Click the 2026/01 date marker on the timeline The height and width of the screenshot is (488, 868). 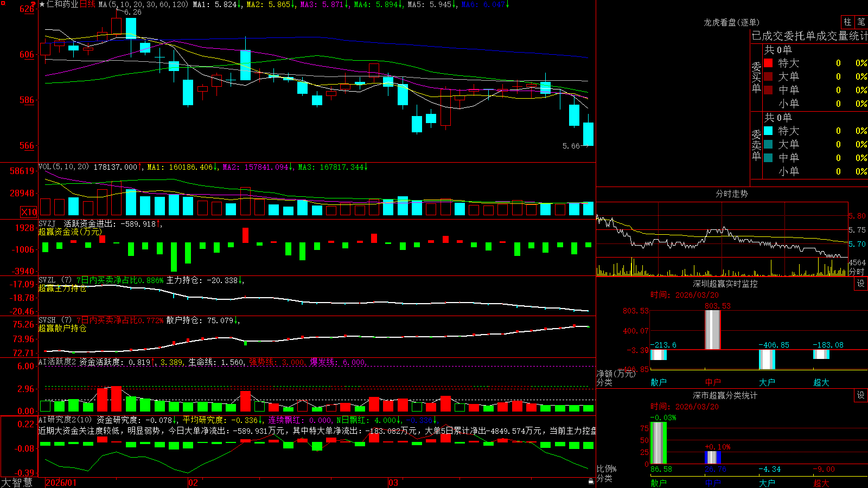(x=61, y=483)
